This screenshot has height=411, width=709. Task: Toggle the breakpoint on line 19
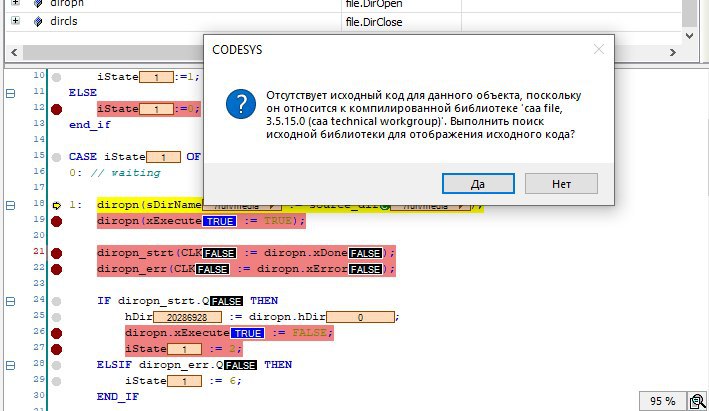pos(57,221)
